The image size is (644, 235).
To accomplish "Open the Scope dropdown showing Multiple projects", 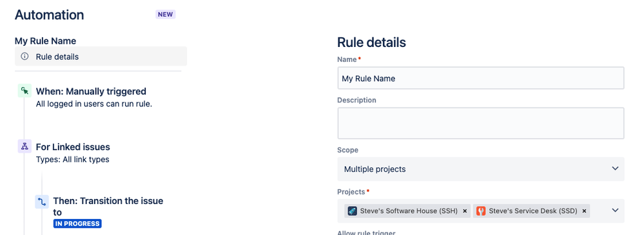I will coord(481,169).
